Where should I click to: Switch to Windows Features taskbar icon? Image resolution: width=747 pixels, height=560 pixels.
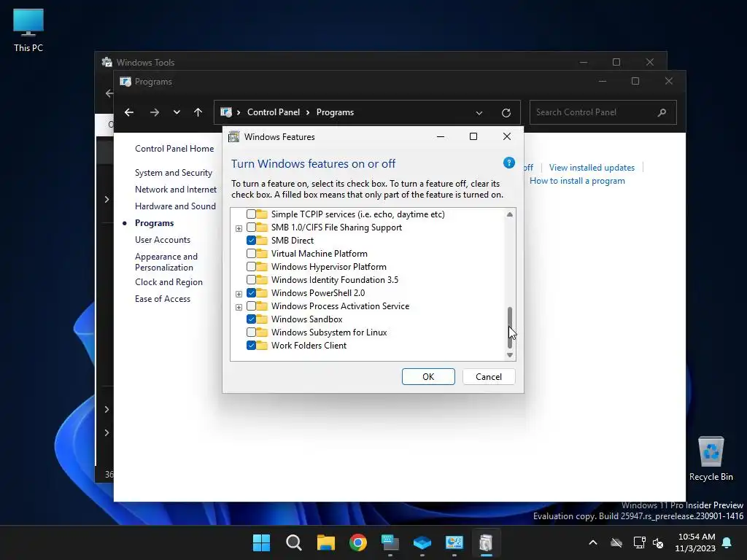(x=486, y=542)
